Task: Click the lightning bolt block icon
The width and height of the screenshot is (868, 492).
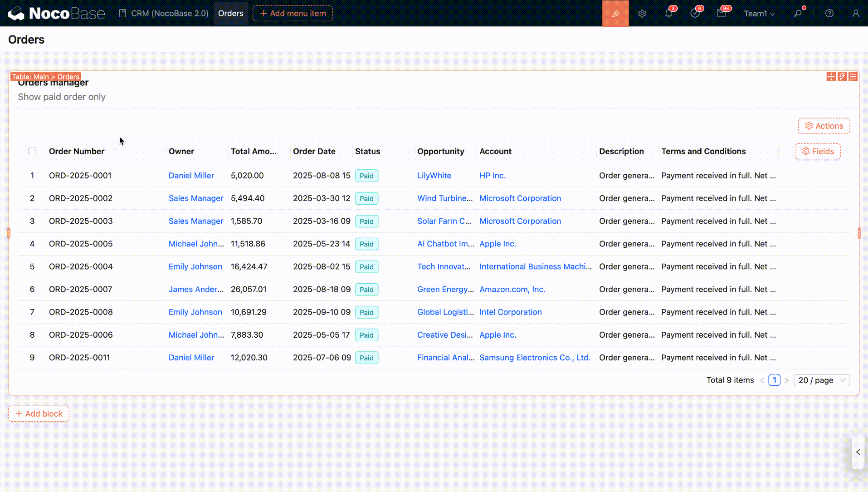Action: point(842,77)
